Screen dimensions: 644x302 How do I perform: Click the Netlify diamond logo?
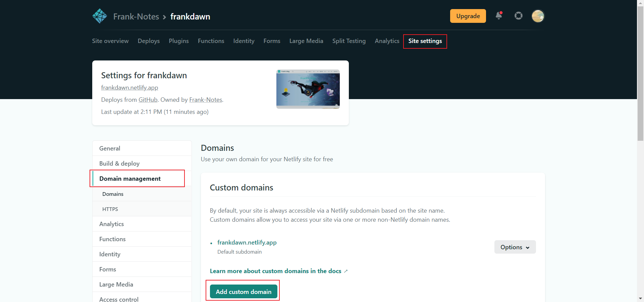coord(100,16)
